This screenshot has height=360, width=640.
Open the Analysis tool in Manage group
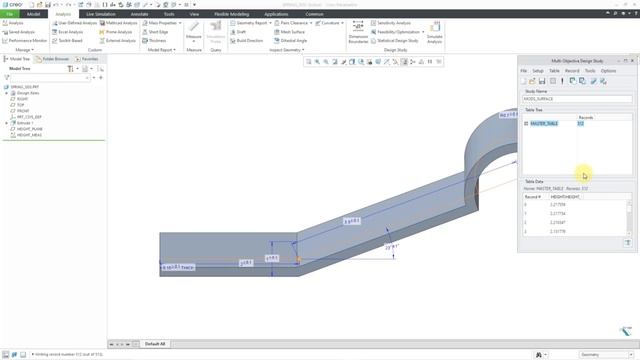click(x=13, y=23)
